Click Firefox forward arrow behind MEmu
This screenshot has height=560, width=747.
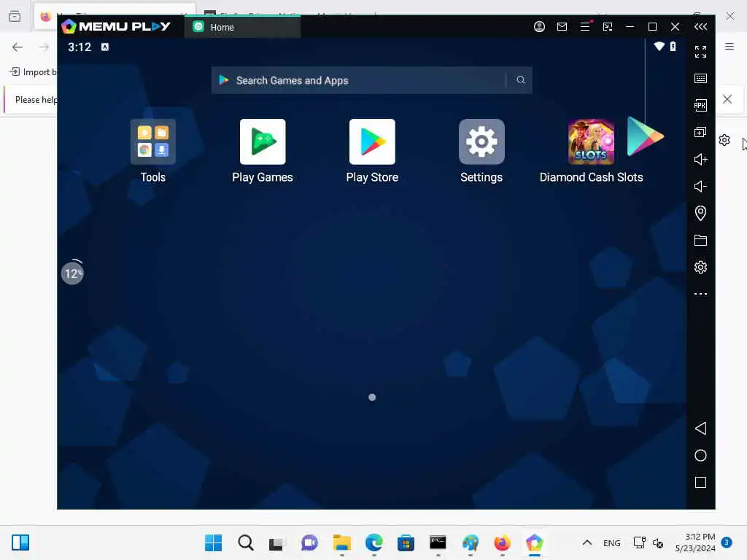(x=44, y=47)
